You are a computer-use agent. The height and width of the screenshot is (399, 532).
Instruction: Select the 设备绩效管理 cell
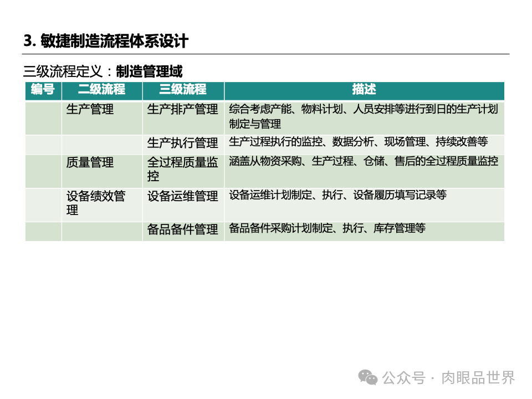102,204
